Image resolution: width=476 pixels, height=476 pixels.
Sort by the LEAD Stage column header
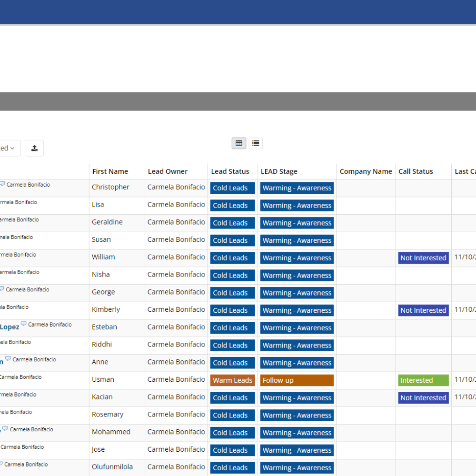[x=279, y=171]
